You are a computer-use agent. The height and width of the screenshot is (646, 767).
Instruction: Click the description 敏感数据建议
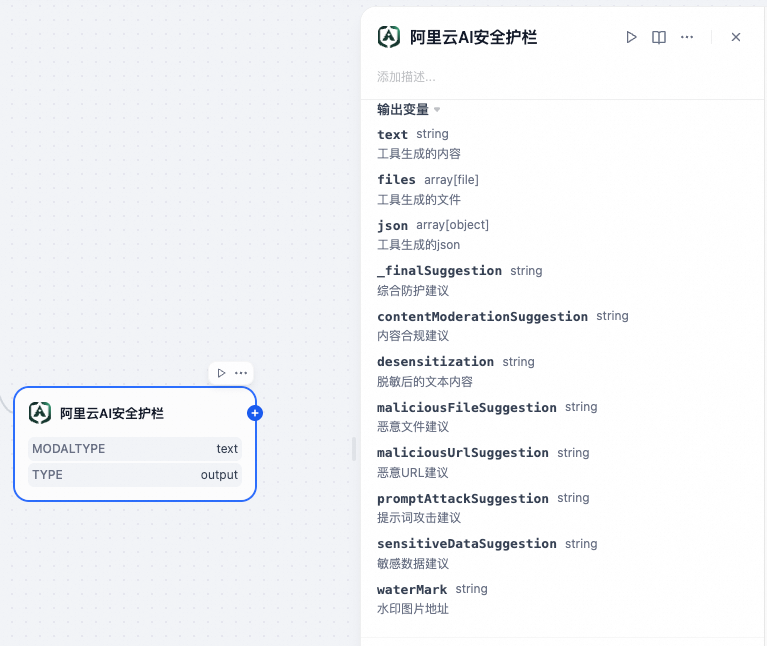(x=413, y=564)
